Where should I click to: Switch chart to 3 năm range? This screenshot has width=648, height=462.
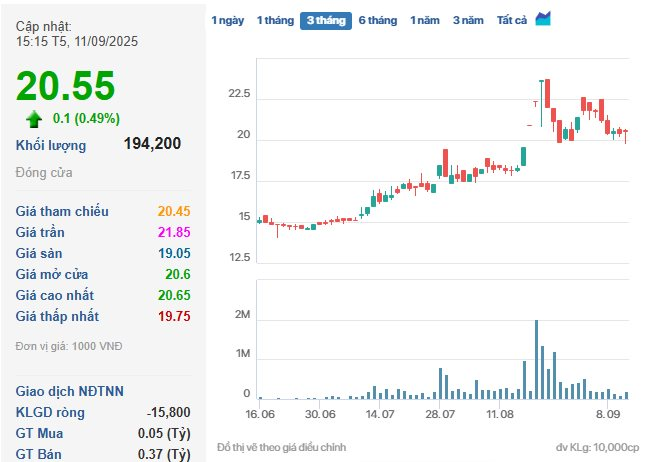469,20
